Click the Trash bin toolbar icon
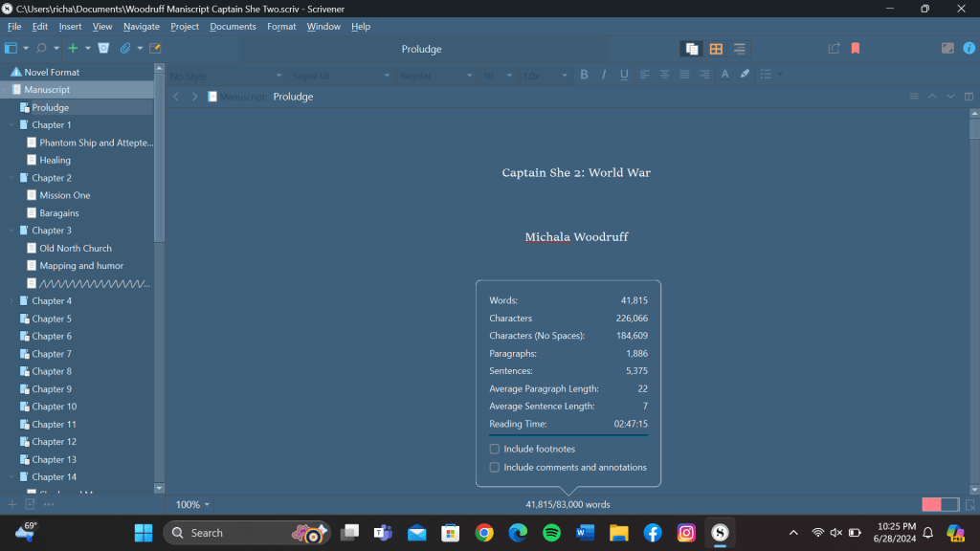 point(103,48)
